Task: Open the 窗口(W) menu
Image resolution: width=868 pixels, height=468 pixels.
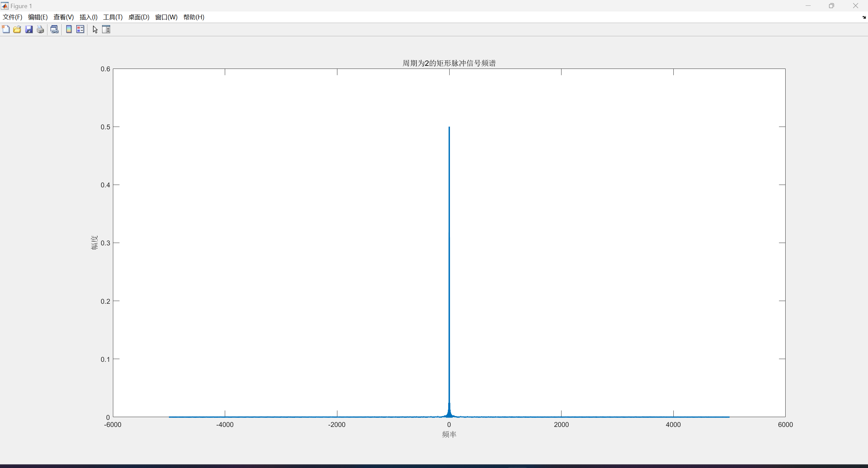Action: [x=166, y=17]
